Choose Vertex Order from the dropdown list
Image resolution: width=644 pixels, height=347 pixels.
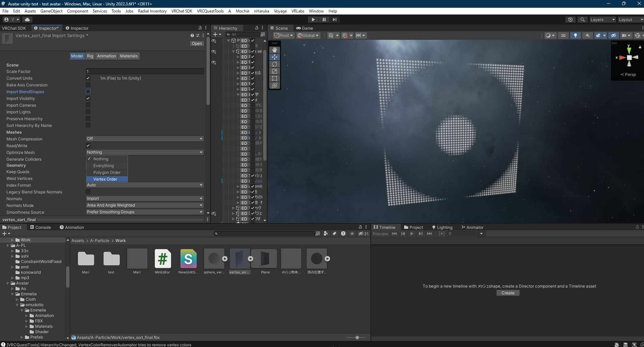point(105,179)
